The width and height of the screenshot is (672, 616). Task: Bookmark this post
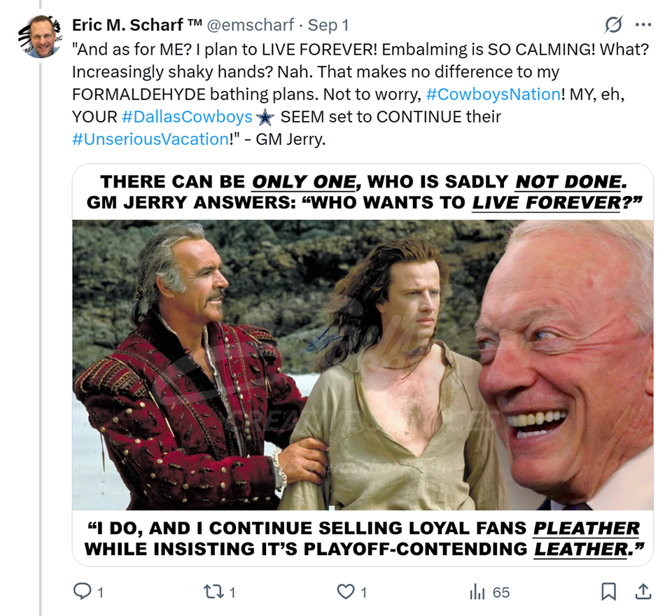pyautogui.click(x=608, y=592)
